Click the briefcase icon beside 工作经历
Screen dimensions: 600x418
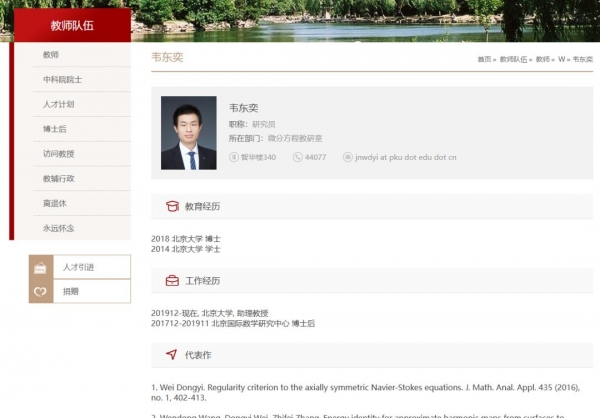(171, 281)
